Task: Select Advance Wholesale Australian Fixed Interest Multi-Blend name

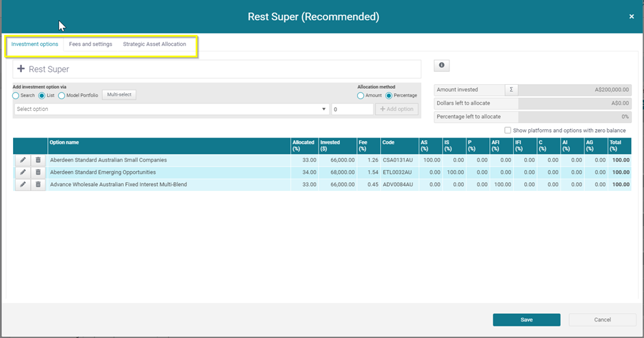Action: pyautogui.click(x=119, y=185)
